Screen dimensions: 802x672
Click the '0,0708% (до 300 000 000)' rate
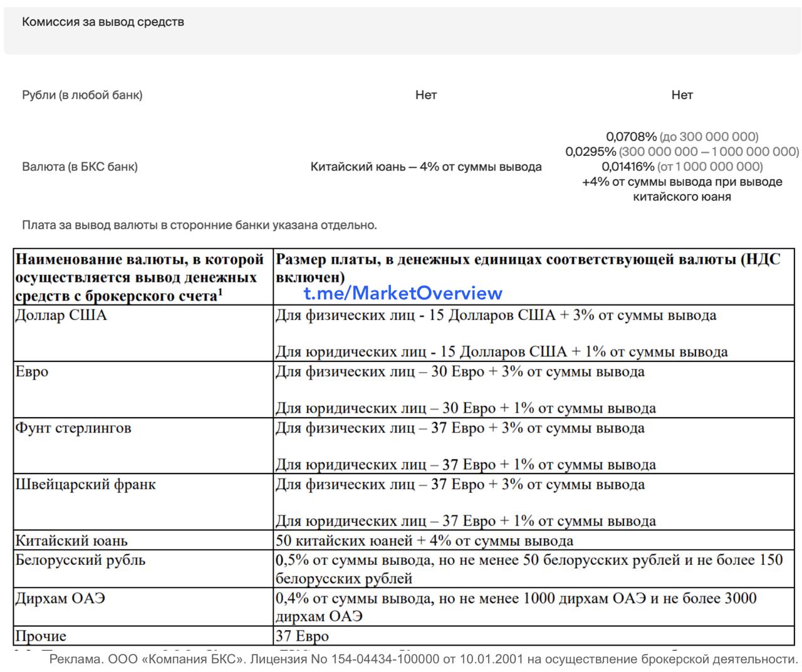[x=682, y=137]
